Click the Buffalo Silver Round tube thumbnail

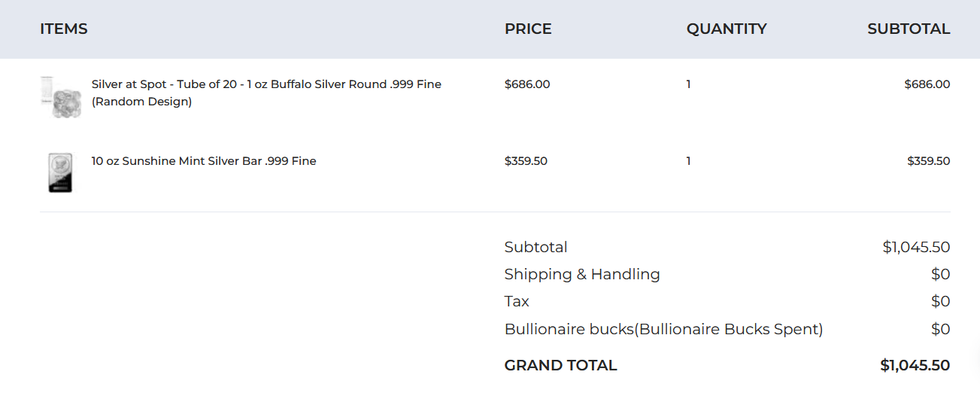(60, 96)
